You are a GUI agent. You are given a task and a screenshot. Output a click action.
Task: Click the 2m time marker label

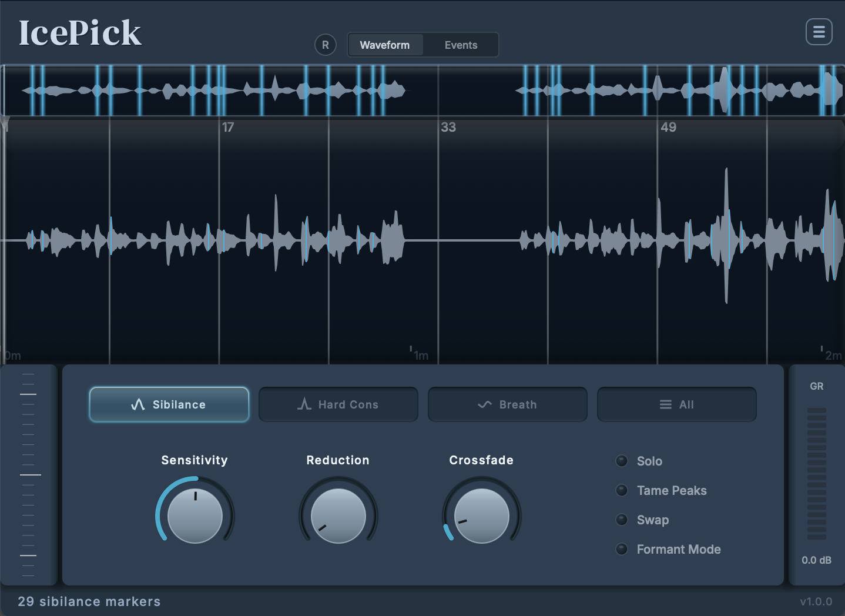833,355
